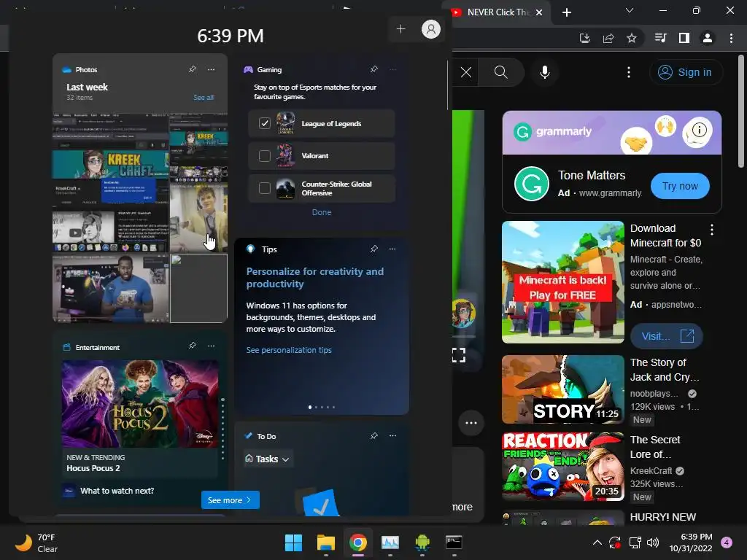Open Minecraft ad three-dot options

pyautogui.click(x=712, y=230)
